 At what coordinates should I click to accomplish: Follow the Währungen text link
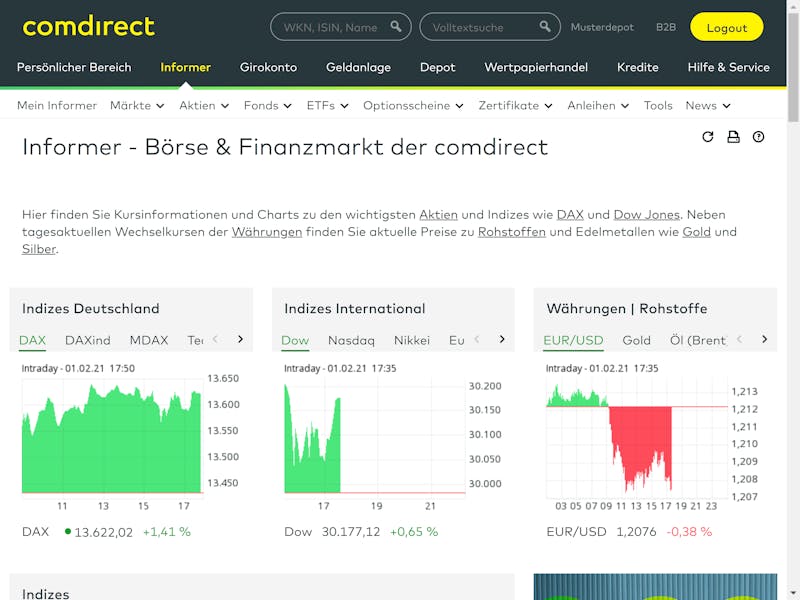[x=267, y=232]
